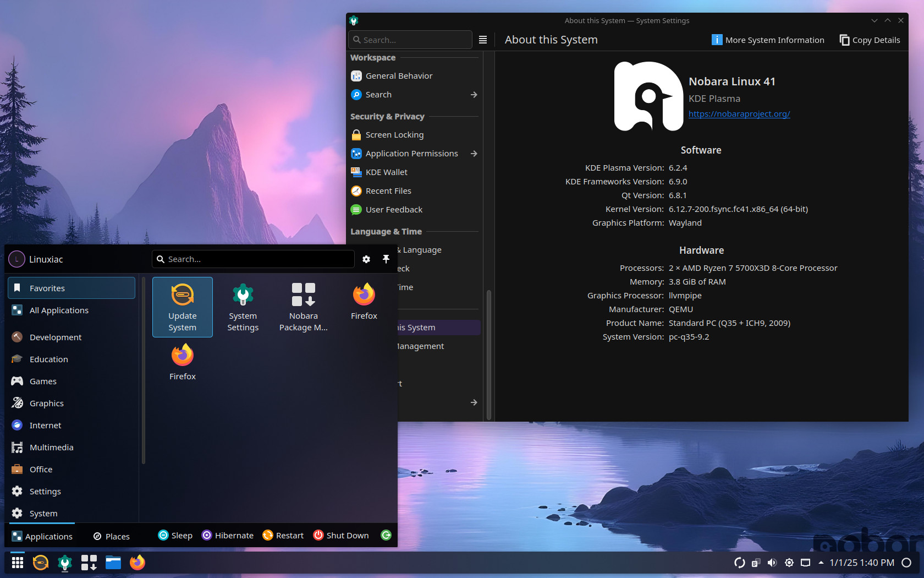
Task: Open file manager from taskbar
Action: coord(113,563)
